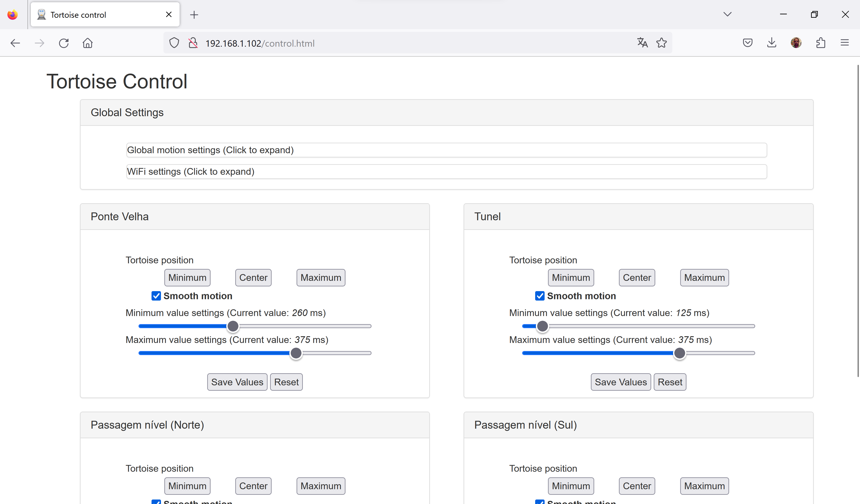Viewport: 860px width, 504px height.
Task: Go back to the previous page
Action: click(15, 43)
